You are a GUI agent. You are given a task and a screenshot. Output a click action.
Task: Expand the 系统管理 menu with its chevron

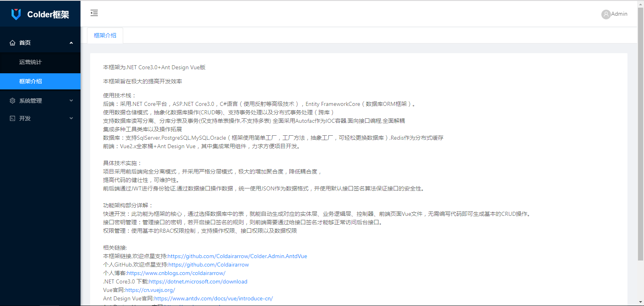[x=71, y=101]
